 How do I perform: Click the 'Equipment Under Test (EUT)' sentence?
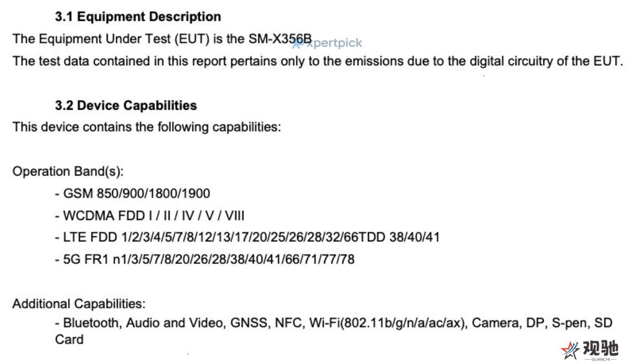tap(162, 39)
